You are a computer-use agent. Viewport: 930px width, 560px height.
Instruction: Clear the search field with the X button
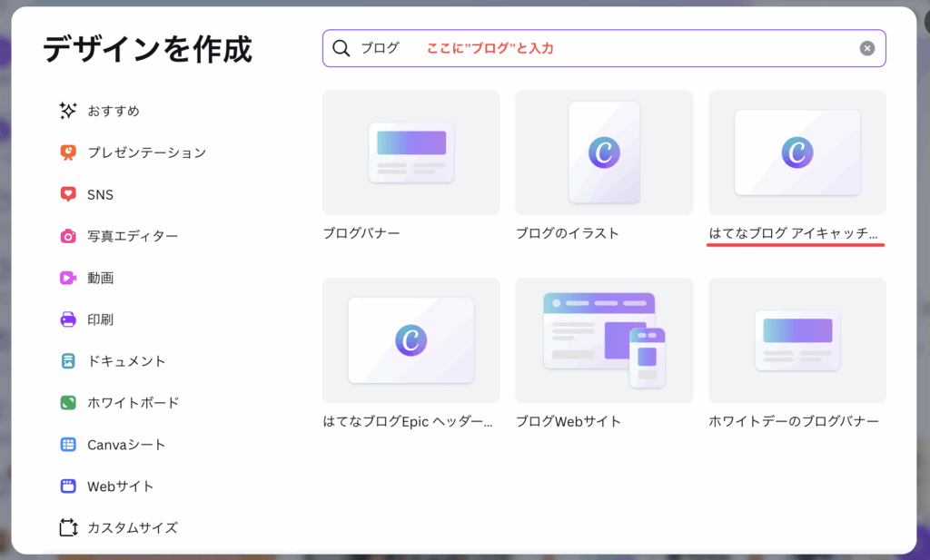pyautogui.click(x=867, y=48)
